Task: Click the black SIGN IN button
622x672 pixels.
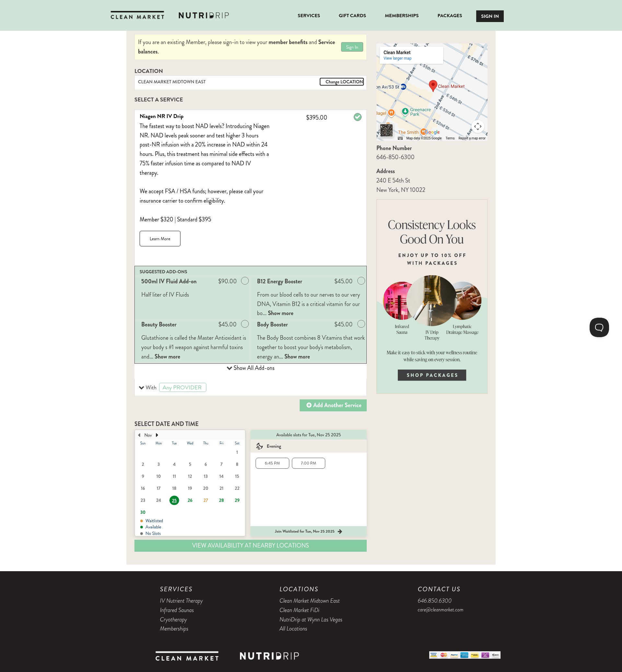Action: coord(490,16)
